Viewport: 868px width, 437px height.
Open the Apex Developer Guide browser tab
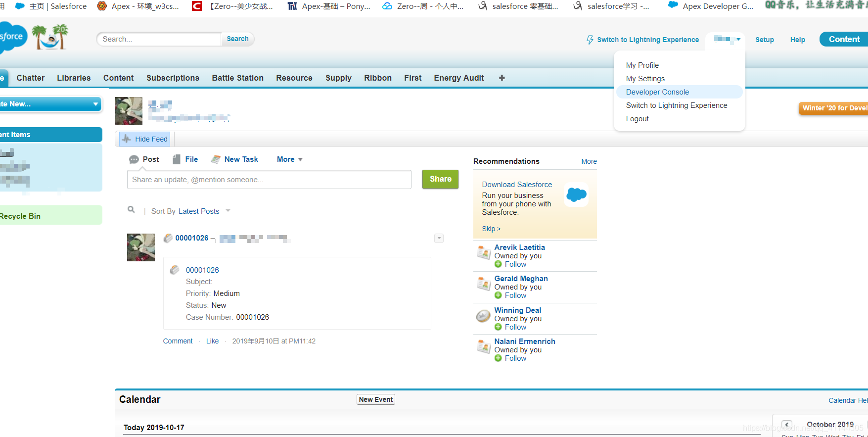coord(711,6)
